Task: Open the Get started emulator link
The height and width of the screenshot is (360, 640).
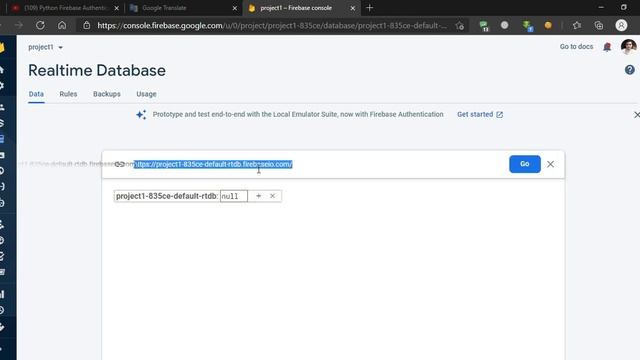Action: point(480,114)
